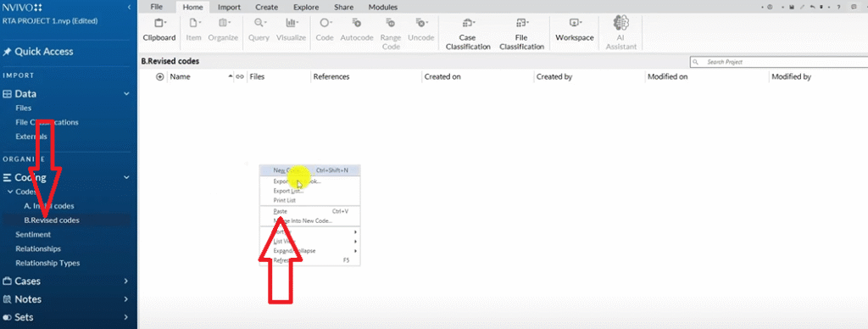Click the File Classification icon
Viewport: 868px width, 329px height.
[521, 23]
